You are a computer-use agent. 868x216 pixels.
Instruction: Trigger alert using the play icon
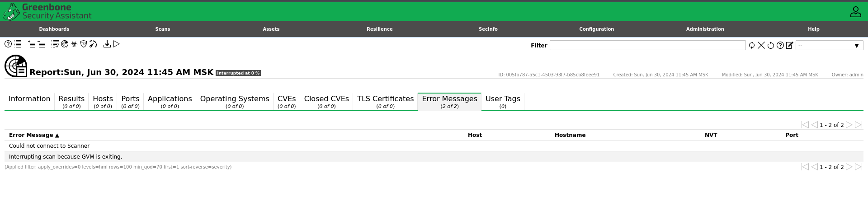tap(117, 44)
